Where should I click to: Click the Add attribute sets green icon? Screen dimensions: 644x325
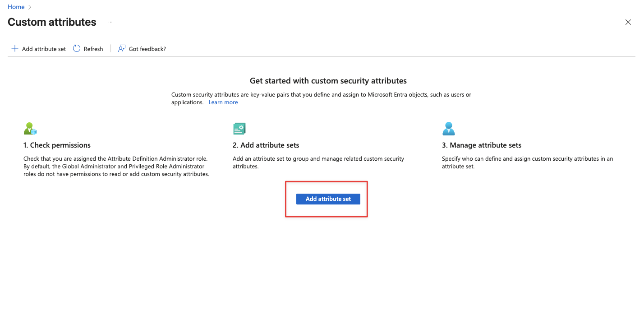[239, 129]
